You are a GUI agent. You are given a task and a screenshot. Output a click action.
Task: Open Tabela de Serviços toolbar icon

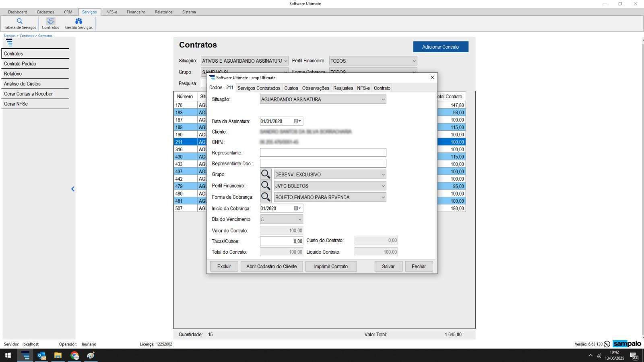20,24
